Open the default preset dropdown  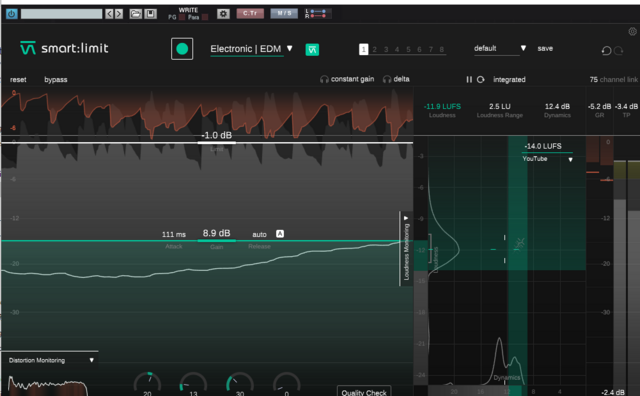pyautogui.click(x=500, y=49)
